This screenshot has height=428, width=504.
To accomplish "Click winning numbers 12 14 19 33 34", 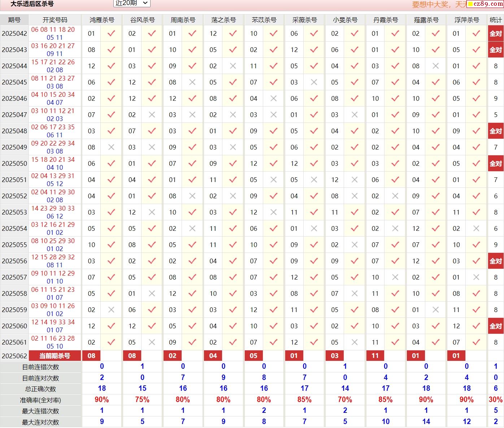I will tap(53, 322).
